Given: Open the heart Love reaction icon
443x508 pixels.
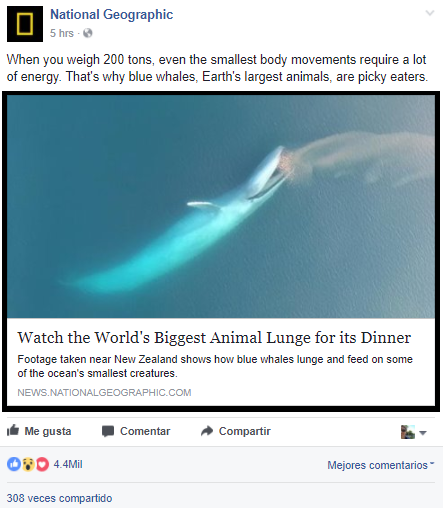Looking at the screenshot, I should [x=42, y=464].
